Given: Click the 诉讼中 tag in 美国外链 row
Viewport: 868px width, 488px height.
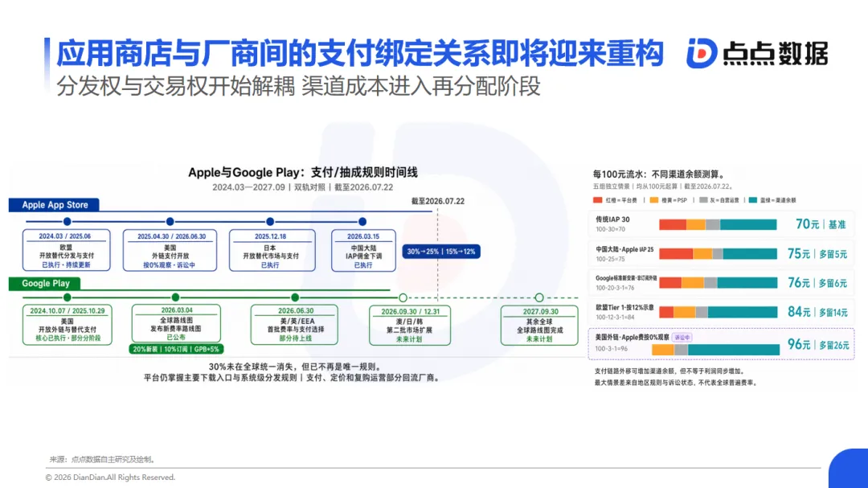Looking at the screenshot, I should 682,338.
